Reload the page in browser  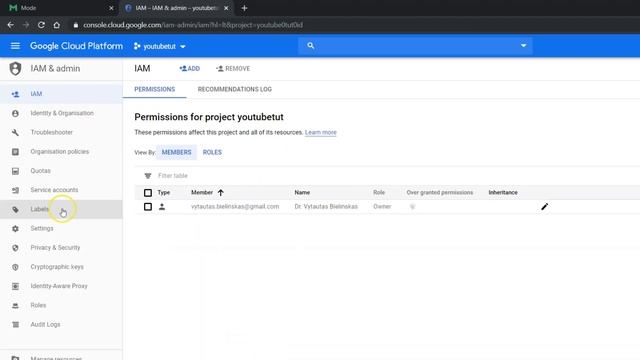[41, 25]
